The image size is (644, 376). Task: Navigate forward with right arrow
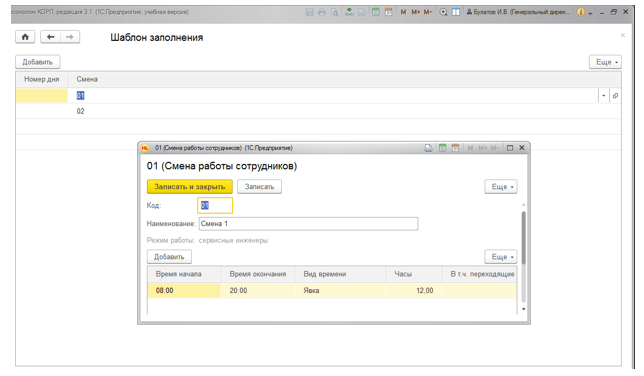[70, 37]
